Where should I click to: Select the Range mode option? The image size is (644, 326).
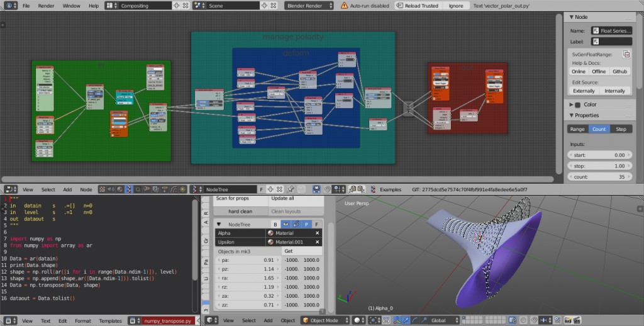[577, 129]
